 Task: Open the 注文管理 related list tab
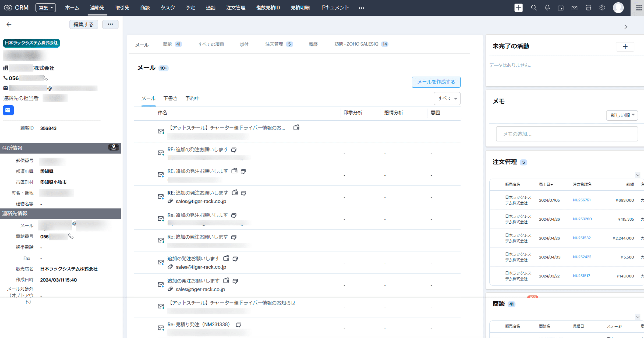279,44
